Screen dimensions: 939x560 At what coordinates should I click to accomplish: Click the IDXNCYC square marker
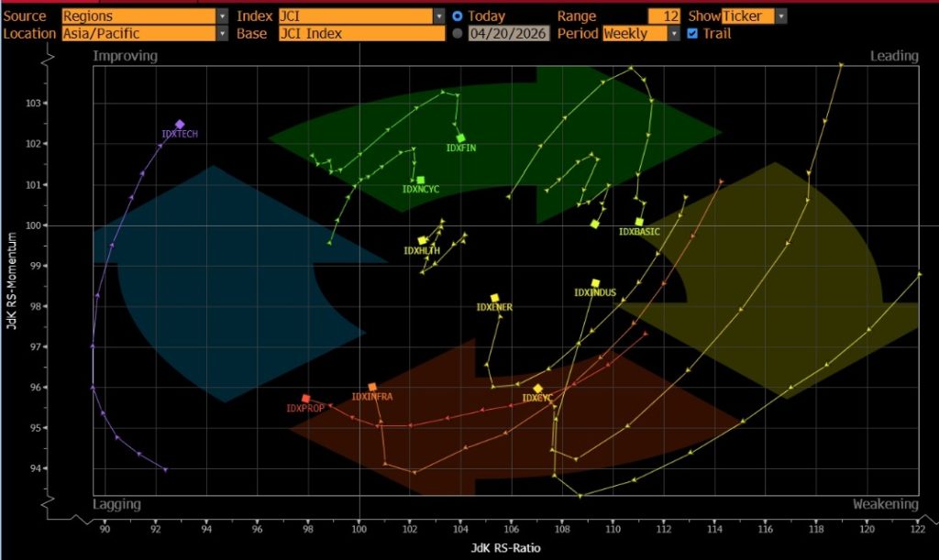tap(421, 181)
